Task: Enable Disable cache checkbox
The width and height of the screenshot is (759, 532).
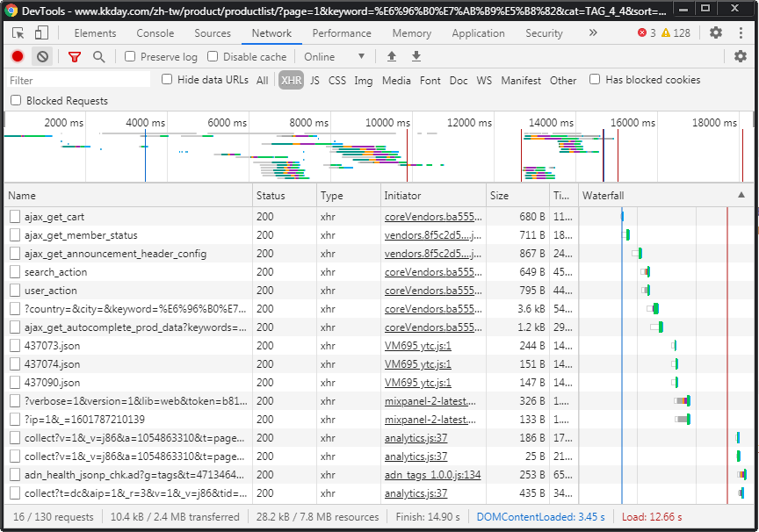Action: tap(213, 56)
